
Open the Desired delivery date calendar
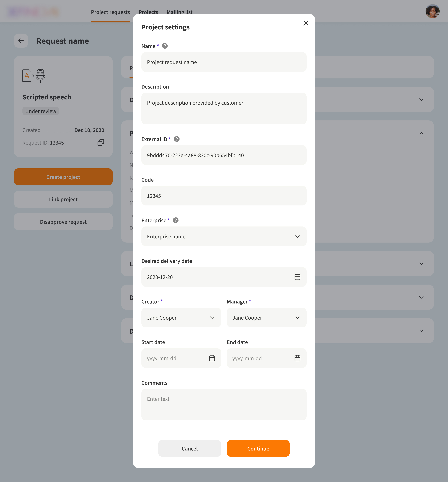tap(297, 277)
